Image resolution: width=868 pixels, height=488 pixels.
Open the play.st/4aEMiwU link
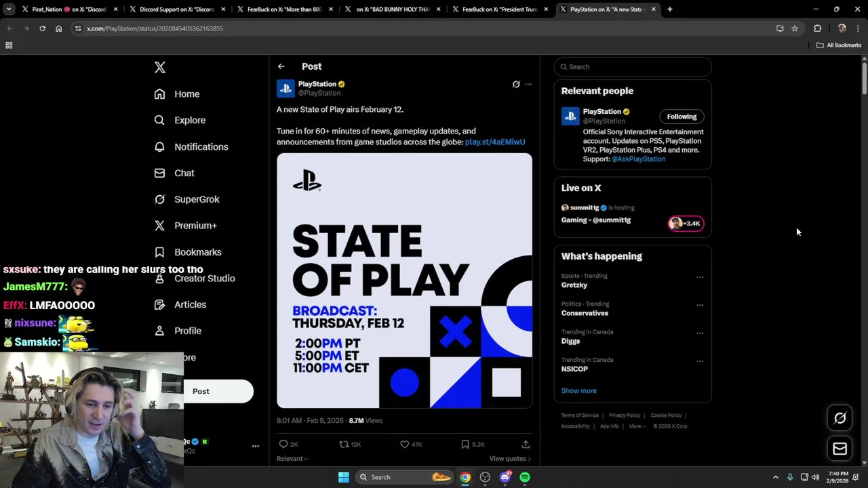click(495, 142)
